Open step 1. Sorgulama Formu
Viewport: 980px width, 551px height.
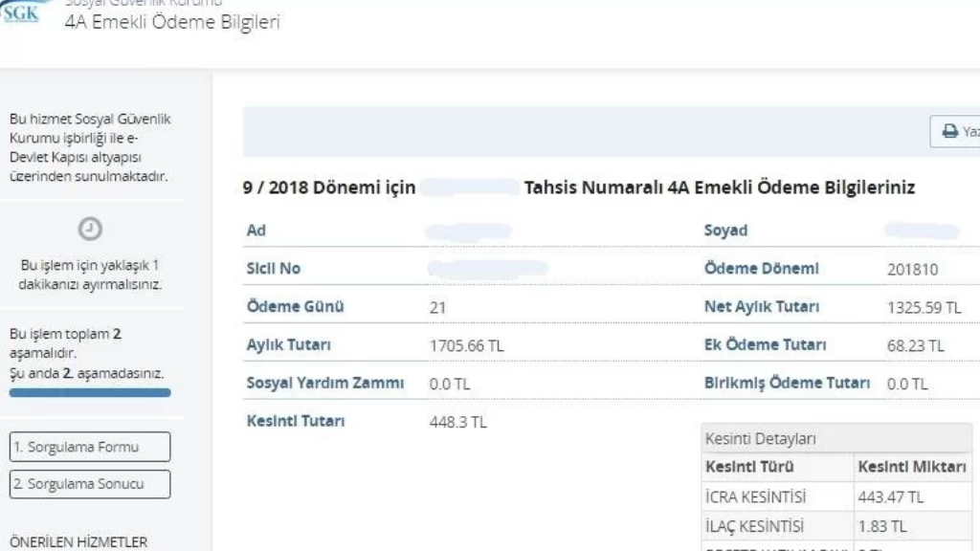[x=89, y=446]
